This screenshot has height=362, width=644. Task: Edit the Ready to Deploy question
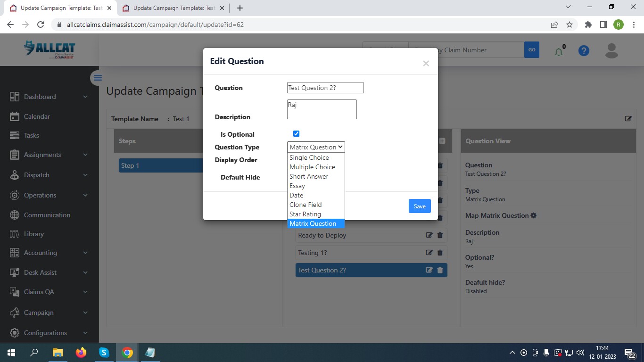429,235
